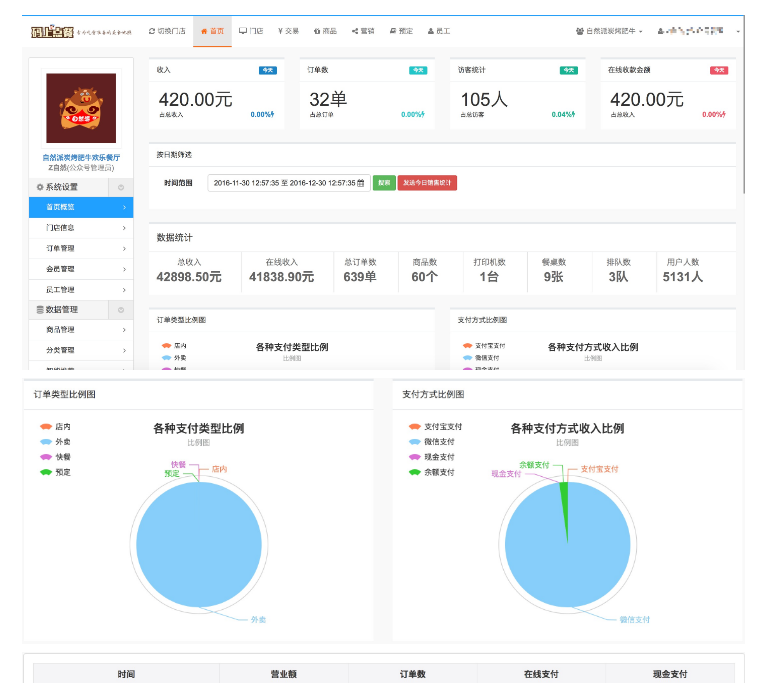This screenshot has height=683, width=765.
Task: Click the restaurant mascot avatar thumbnail
Action: [81, 108]
